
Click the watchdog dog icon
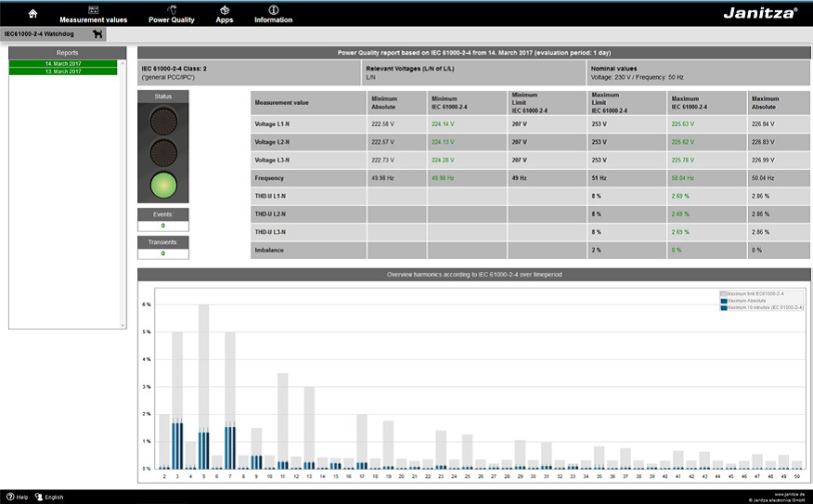(x=97, y=34)
